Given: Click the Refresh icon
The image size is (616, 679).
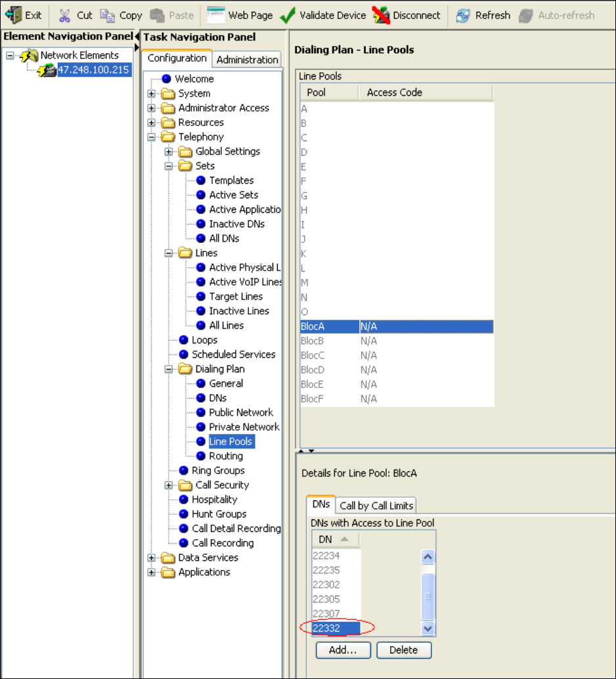Looking at the screenshot, I should [x=462, y=16].
